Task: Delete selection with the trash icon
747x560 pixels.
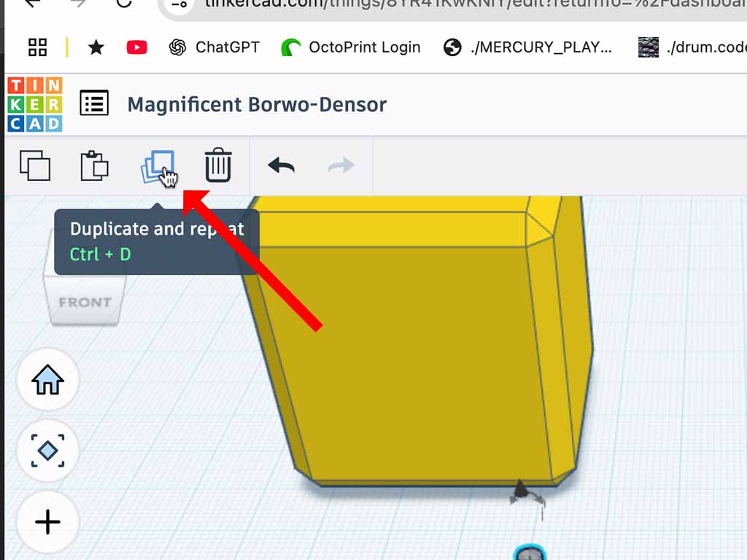Action: coord(217,166)
